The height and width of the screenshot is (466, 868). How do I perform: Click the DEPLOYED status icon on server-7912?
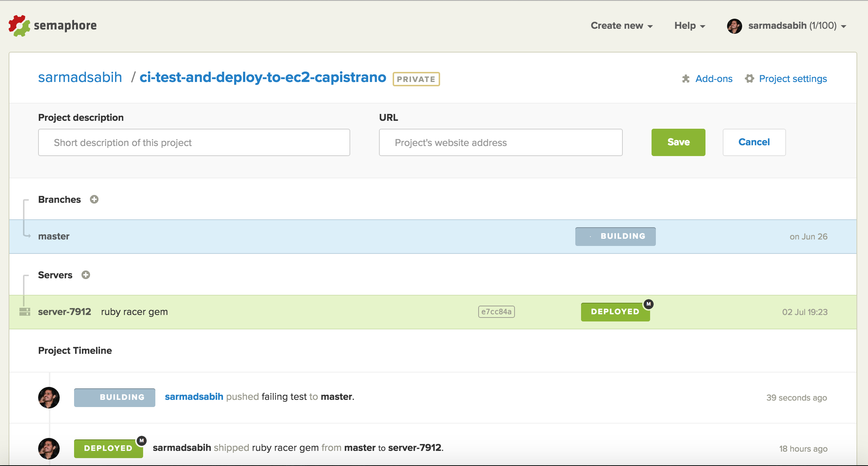[x=614, y=312]
